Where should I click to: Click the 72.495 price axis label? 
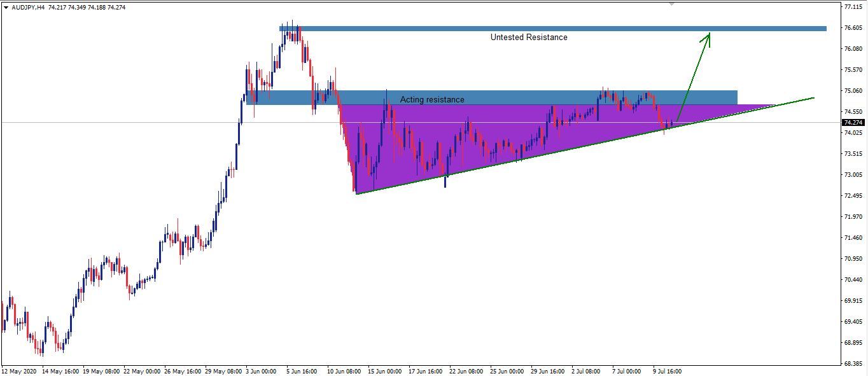(853, 196)
